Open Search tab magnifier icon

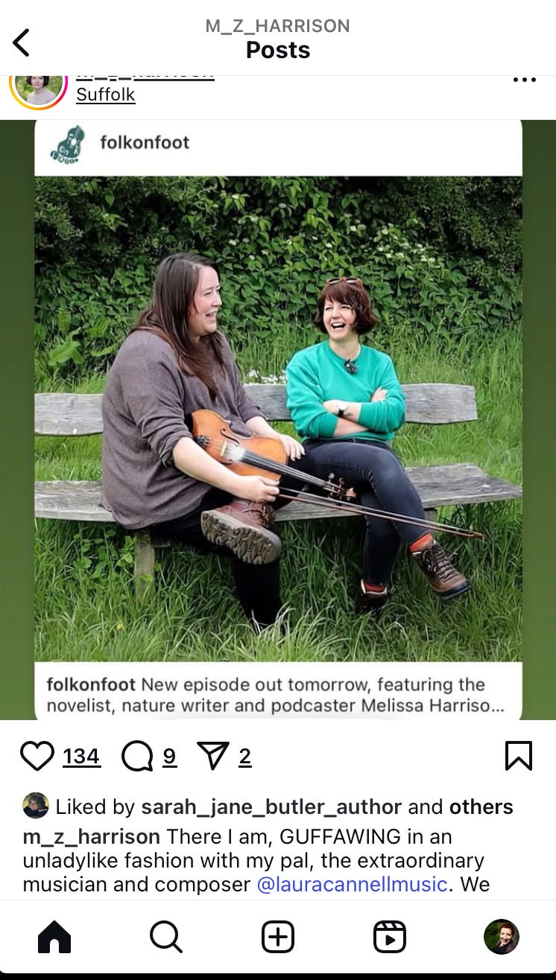(165, 937)
